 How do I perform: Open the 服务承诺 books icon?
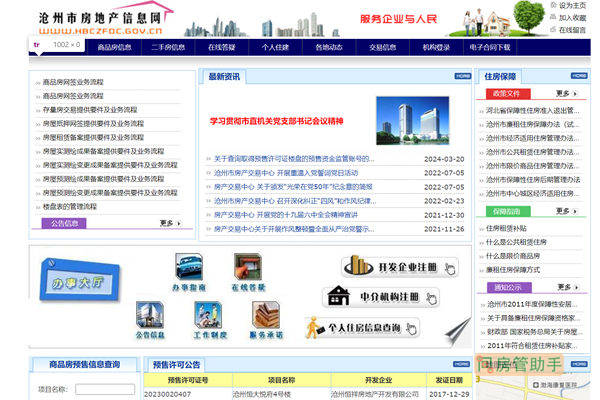point(266,320)
